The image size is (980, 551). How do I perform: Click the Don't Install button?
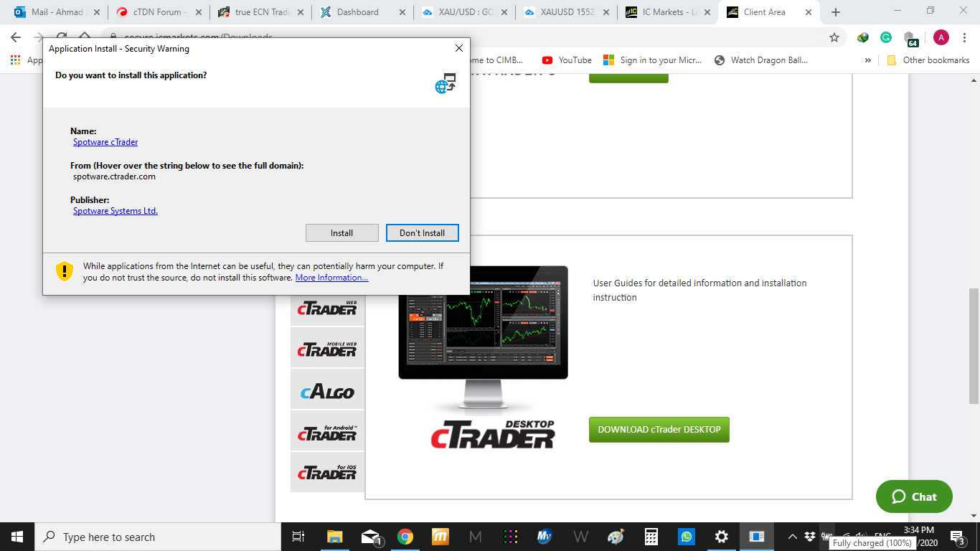422,232
